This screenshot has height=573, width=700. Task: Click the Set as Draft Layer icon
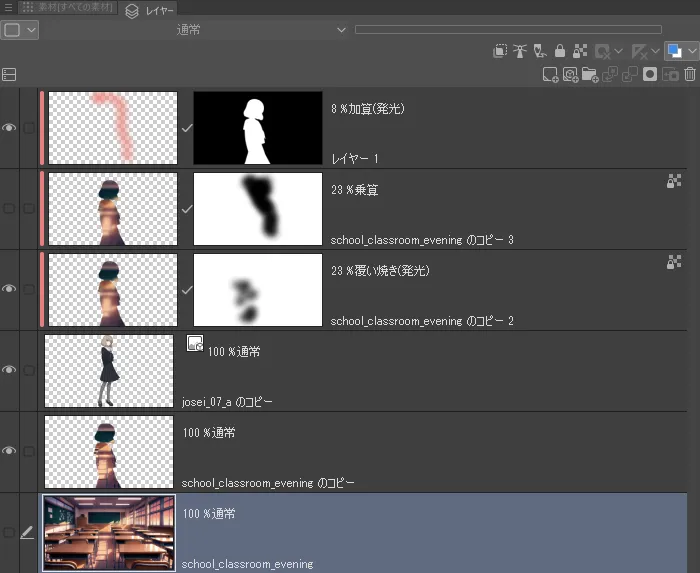pyautogui.click(x=540, y=51)
